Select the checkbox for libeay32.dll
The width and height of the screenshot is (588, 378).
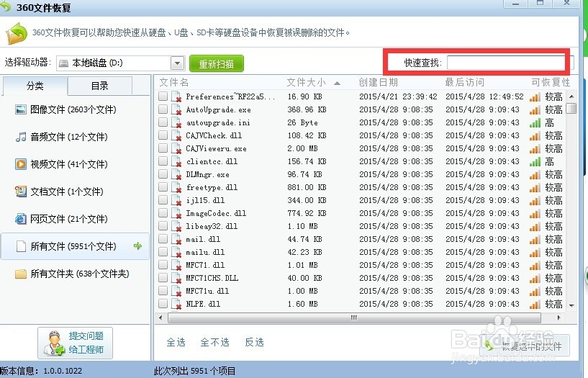163,226
